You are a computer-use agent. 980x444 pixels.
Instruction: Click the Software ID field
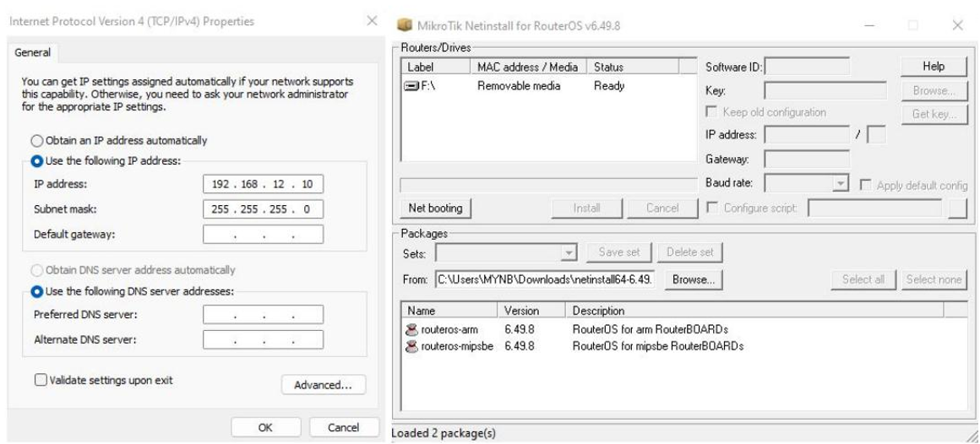808,66
